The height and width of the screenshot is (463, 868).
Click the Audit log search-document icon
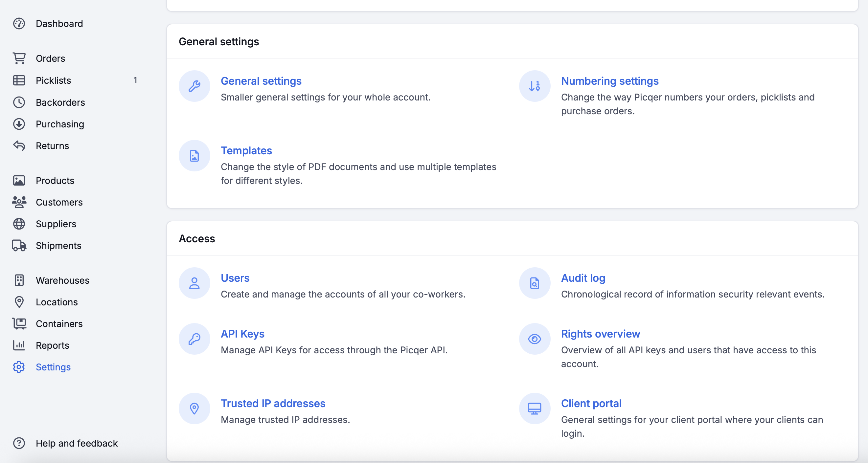point(535,283)
